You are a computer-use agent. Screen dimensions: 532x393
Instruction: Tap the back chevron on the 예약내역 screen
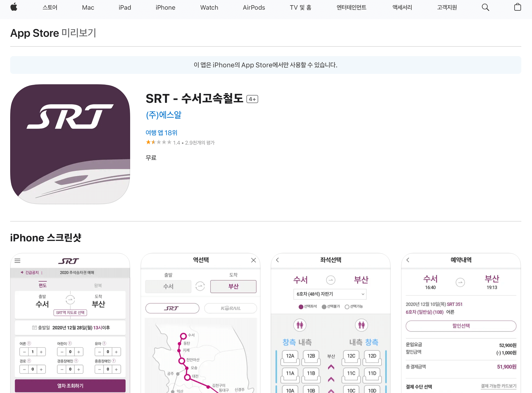[408, 260]
